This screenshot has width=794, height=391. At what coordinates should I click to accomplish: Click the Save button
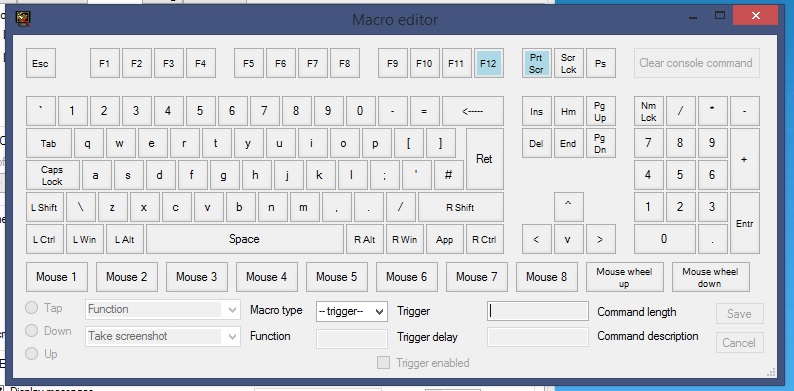point(739,314)
